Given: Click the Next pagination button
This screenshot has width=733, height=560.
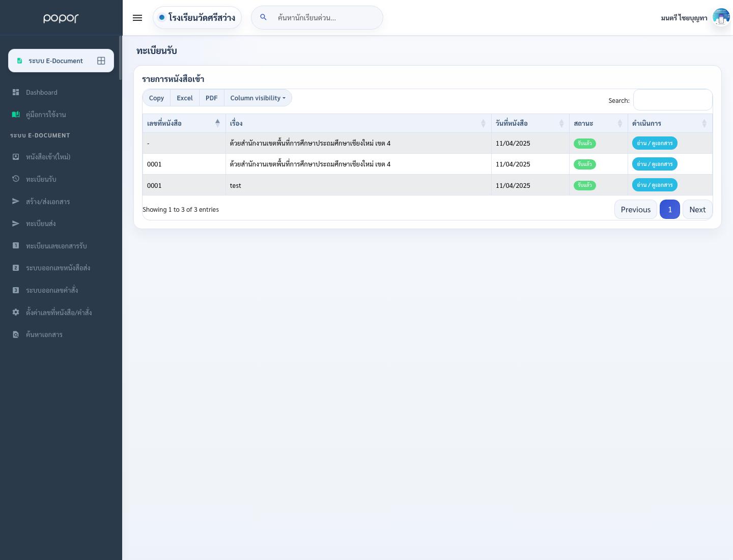Looking at the screenshot, I should pos(697,209).
